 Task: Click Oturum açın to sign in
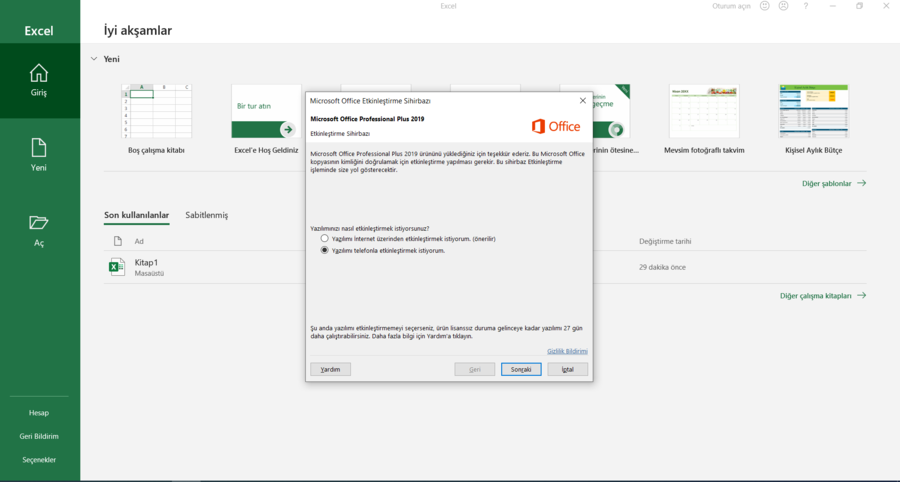pos(731,6)
